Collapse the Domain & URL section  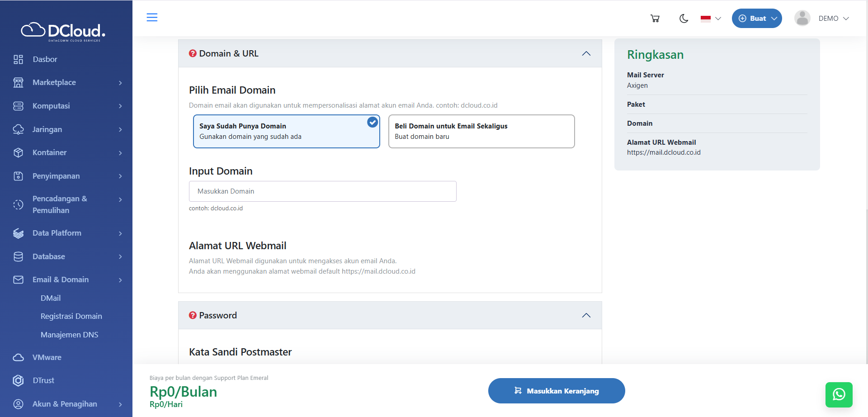pos(586,53)
